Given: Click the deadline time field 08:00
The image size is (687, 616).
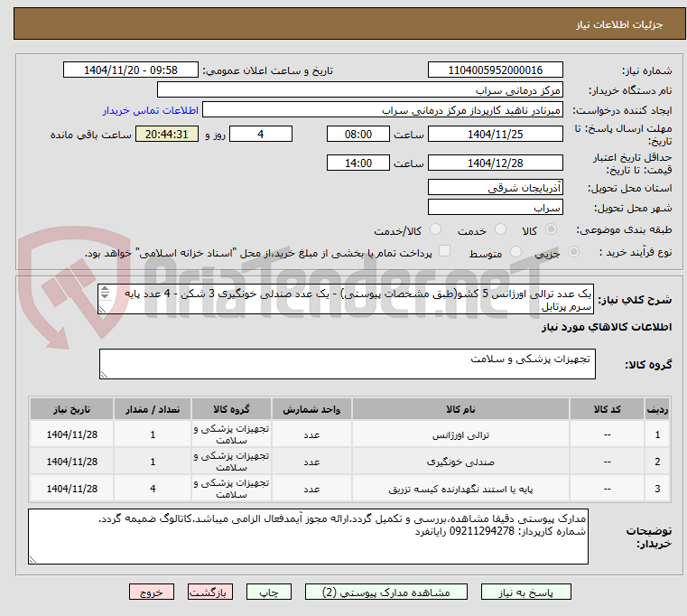Looking at the screenshot, I should click(358, 135).
